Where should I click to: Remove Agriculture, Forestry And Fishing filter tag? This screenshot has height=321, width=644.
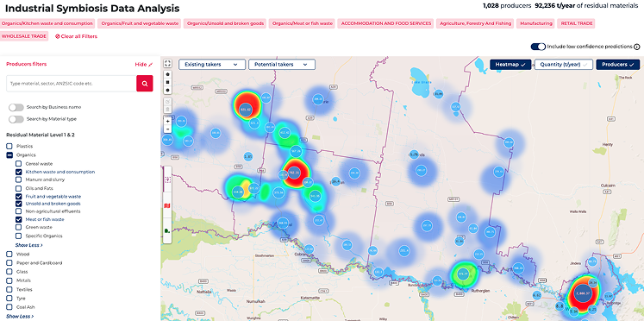click(x=475, y=23)
